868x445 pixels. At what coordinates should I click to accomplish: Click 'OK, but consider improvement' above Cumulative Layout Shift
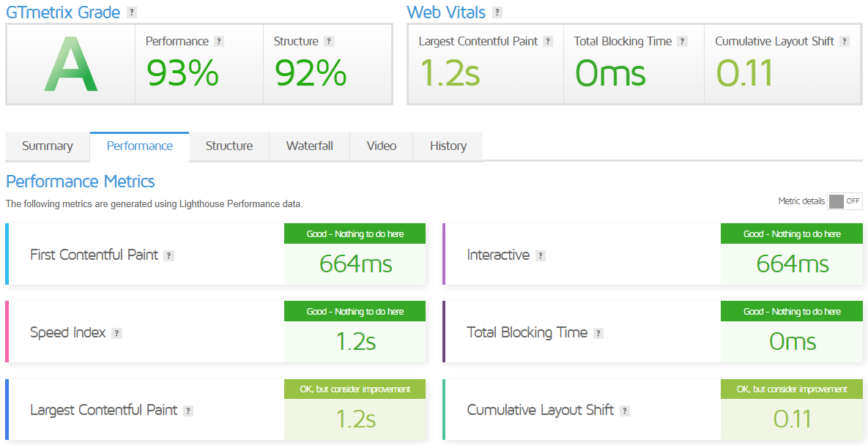[x=792, y=389]
